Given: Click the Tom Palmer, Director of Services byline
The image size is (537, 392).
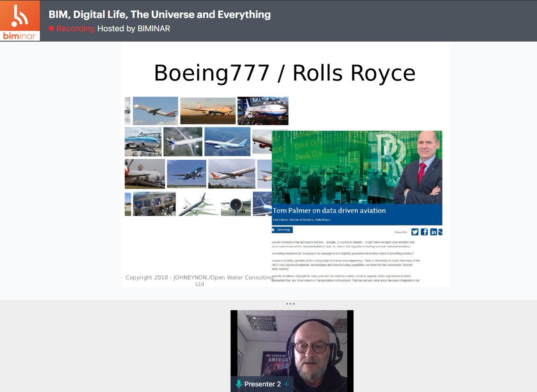Looking at the screenshot, I should [302, 220].
